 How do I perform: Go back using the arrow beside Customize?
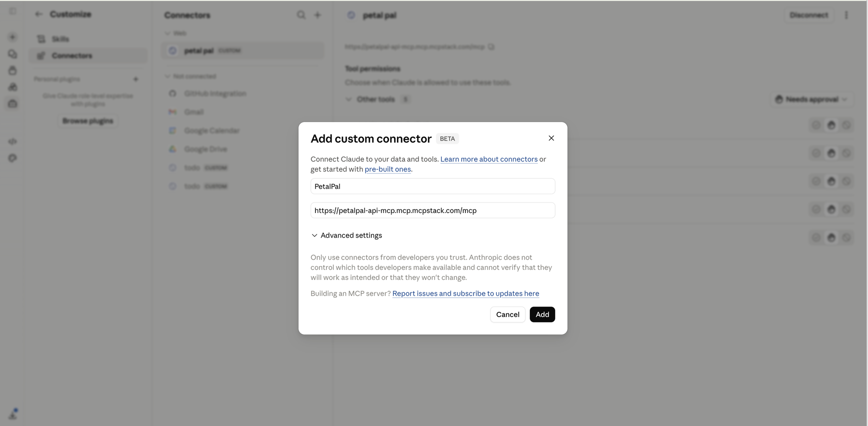pos(39,14)
